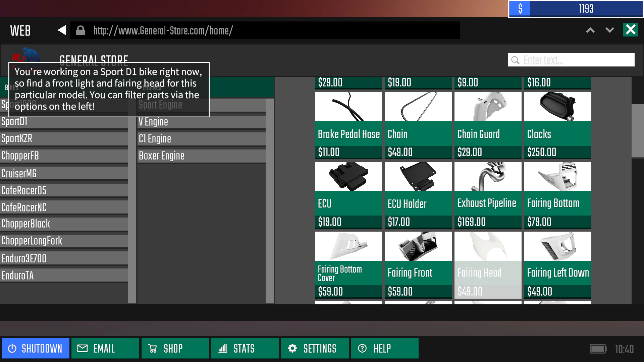Open the Fairing Bottom Cover product thumbnail
Image resolution: width=644 pixels, height=362 pixels.
tap(348, 246)
